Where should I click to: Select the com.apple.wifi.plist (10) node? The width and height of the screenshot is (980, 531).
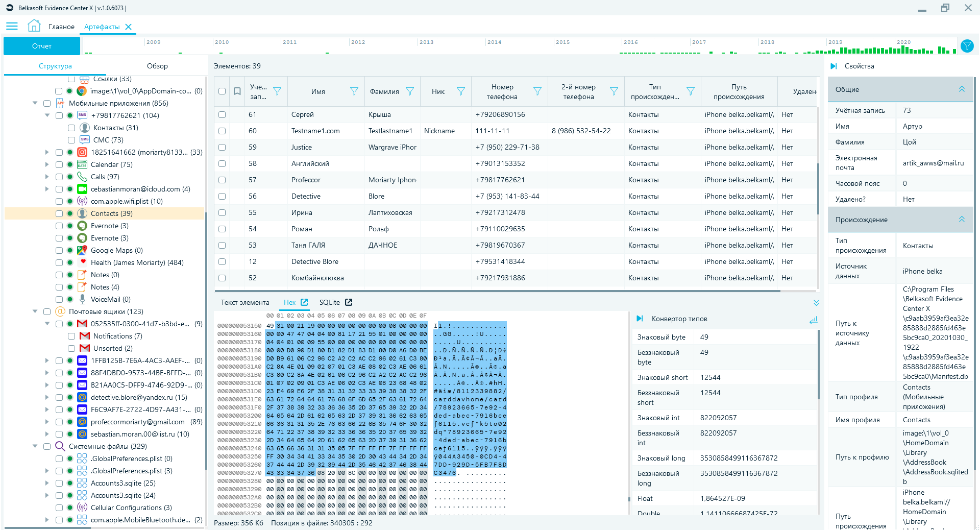tap(127, 201)
